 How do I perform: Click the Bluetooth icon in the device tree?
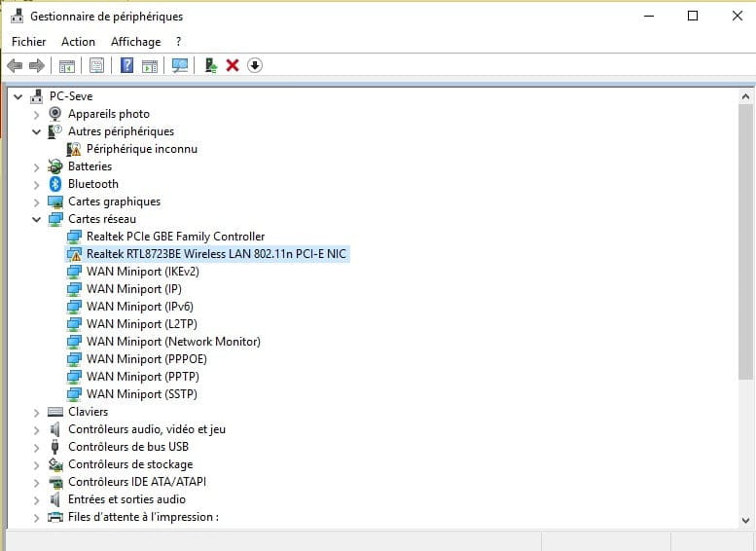56,184
